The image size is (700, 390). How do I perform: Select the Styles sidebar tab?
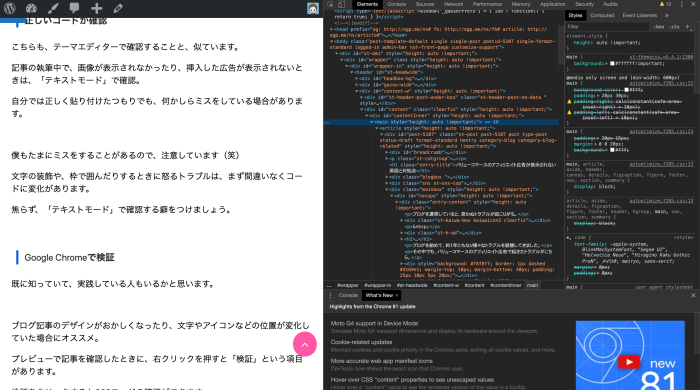point(575,15)
